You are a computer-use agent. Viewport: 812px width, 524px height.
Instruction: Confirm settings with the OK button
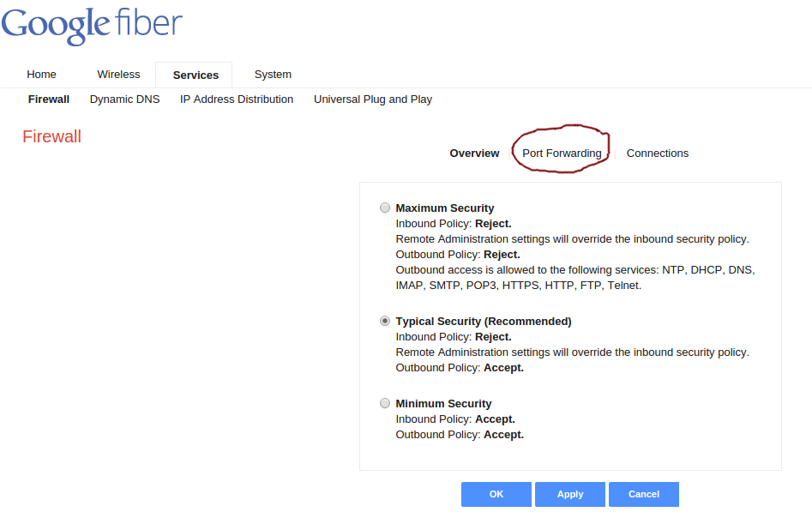pos(496,494)
